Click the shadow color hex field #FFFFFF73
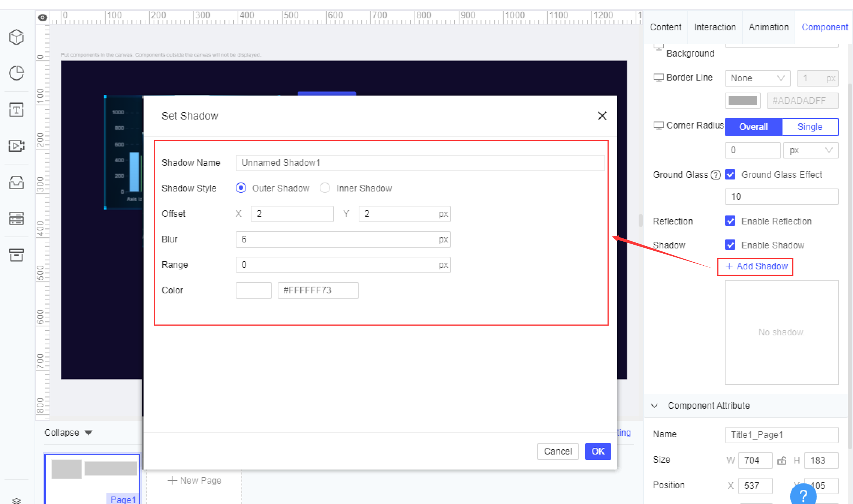853x504 pixels. (x=318, y=290)
